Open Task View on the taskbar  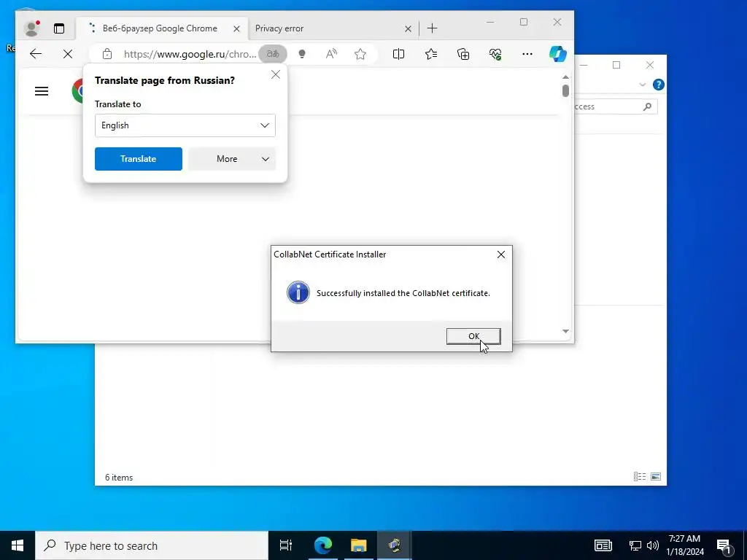(x=286, y=545)
